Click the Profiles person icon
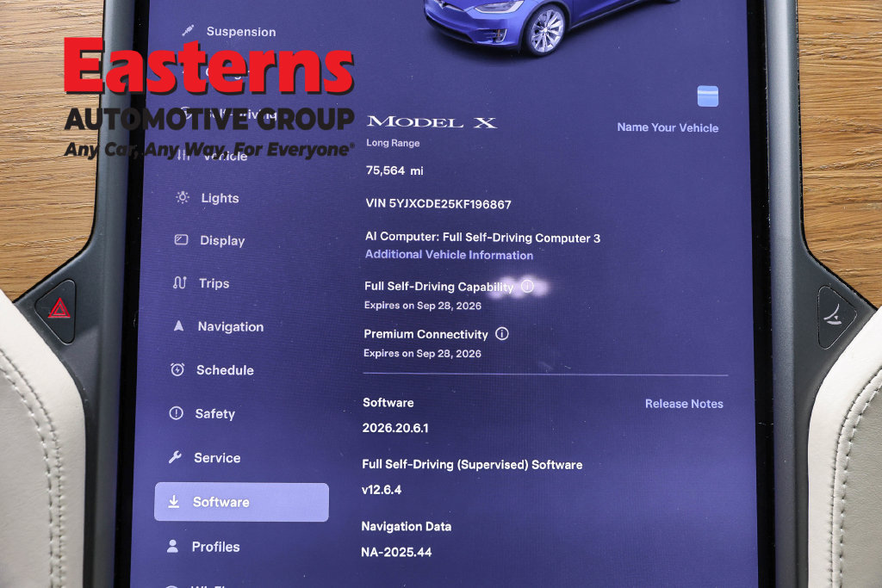The height and width of the screenshot is (588, 882). tap(172, 546)
